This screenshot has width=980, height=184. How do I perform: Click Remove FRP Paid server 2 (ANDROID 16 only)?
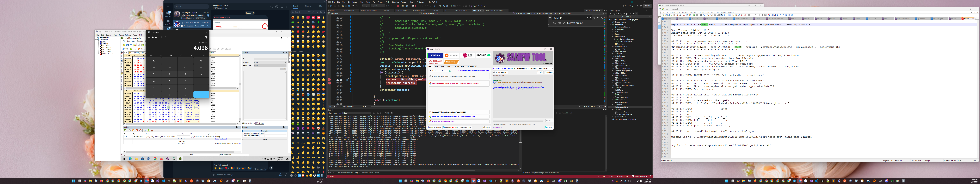(x=460, y=83)
